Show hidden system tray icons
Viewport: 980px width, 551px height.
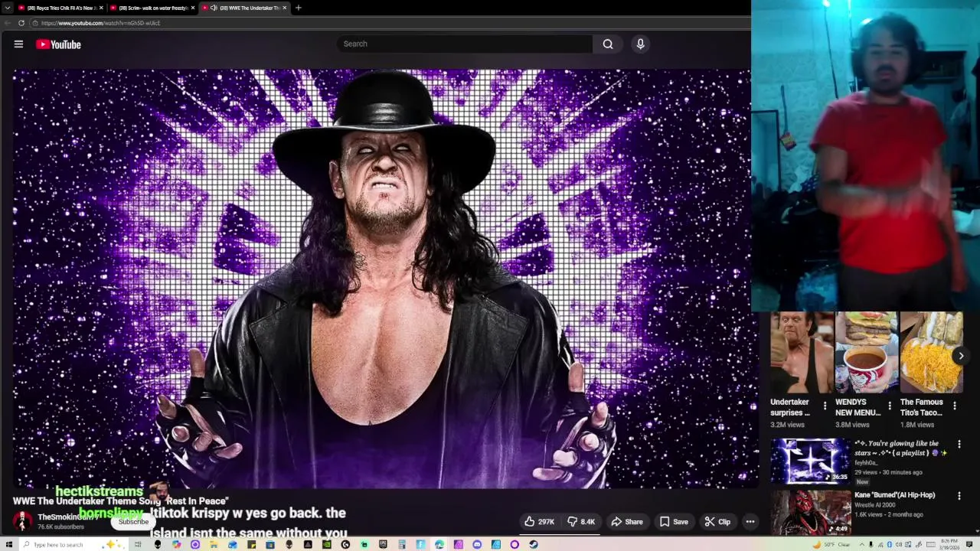[862, 544]
